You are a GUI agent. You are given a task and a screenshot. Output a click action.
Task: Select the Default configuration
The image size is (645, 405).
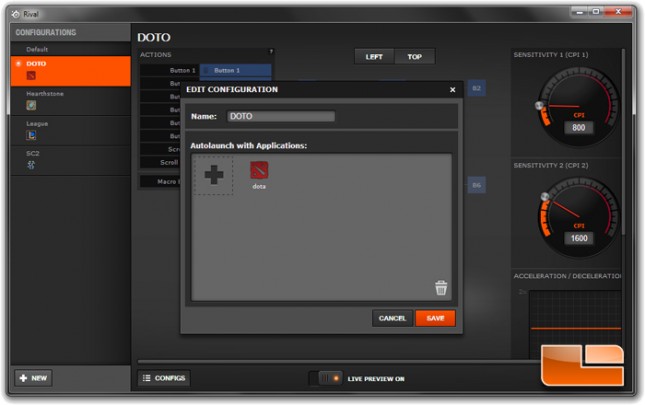point(71,49)
